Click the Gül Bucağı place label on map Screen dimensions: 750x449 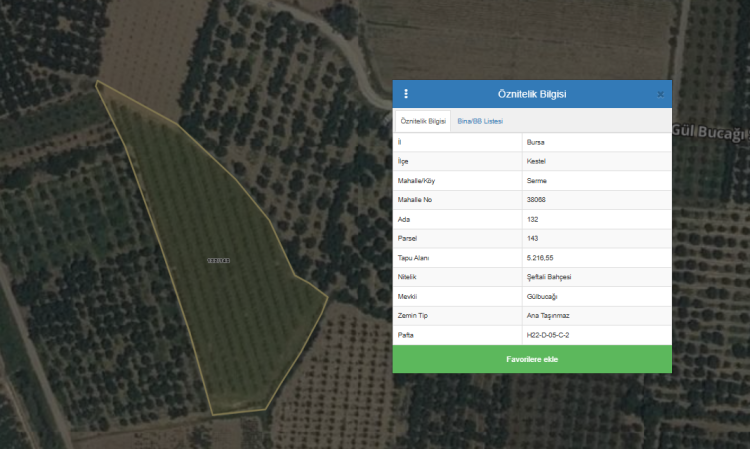click(710, 134)
